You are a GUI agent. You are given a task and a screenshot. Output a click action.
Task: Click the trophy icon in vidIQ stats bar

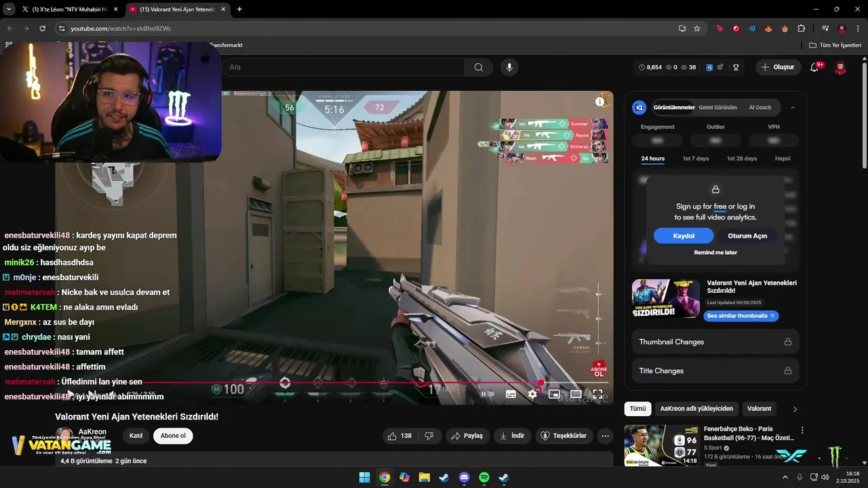[736, 67]
